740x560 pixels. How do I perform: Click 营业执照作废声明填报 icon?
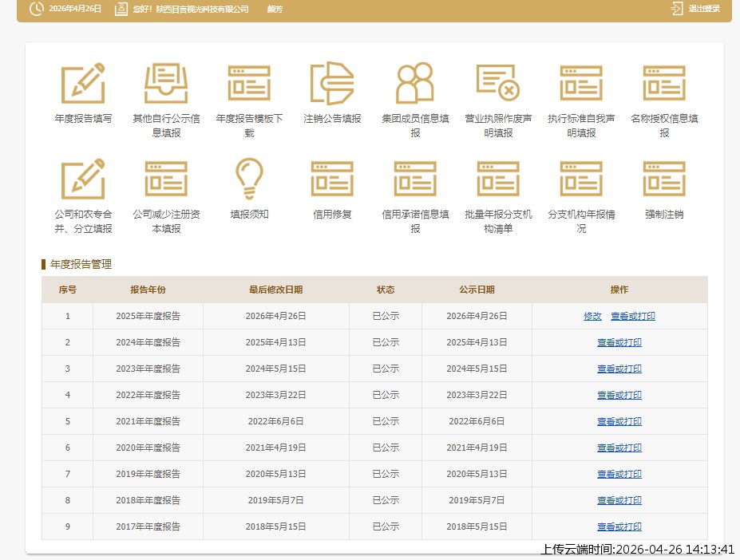[498, 83]
